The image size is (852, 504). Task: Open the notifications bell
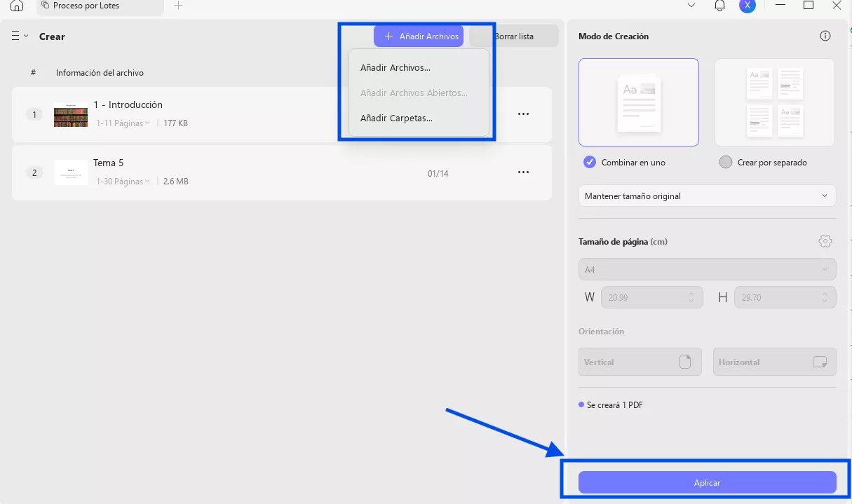719,6
